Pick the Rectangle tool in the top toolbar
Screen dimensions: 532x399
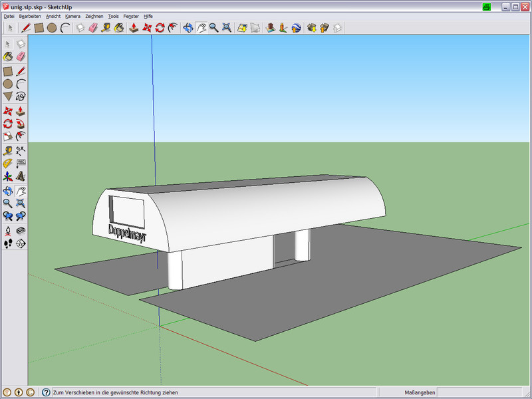pyautogui.click(x=39, y=28)
